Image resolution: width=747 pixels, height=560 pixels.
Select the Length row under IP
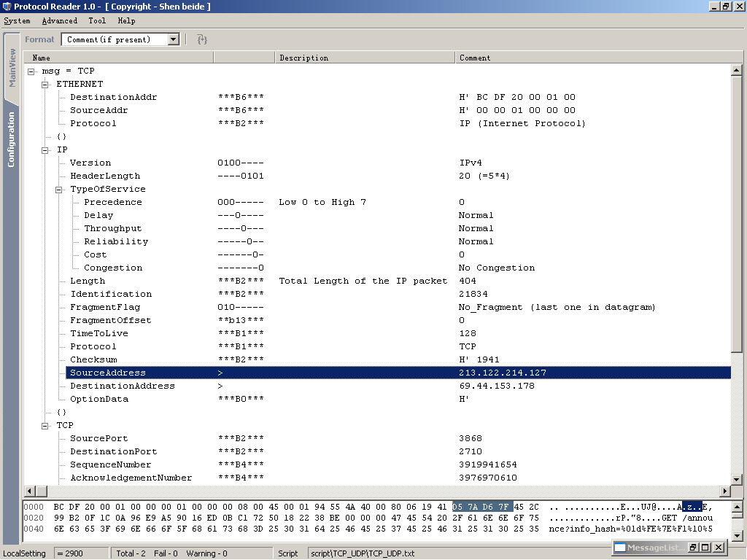(398, 281)
